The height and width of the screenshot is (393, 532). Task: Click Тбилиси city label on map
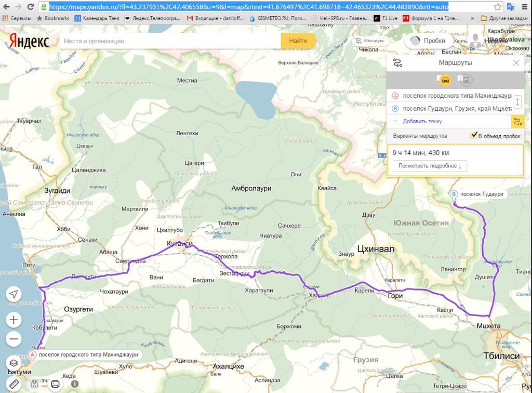coord(501,356)
